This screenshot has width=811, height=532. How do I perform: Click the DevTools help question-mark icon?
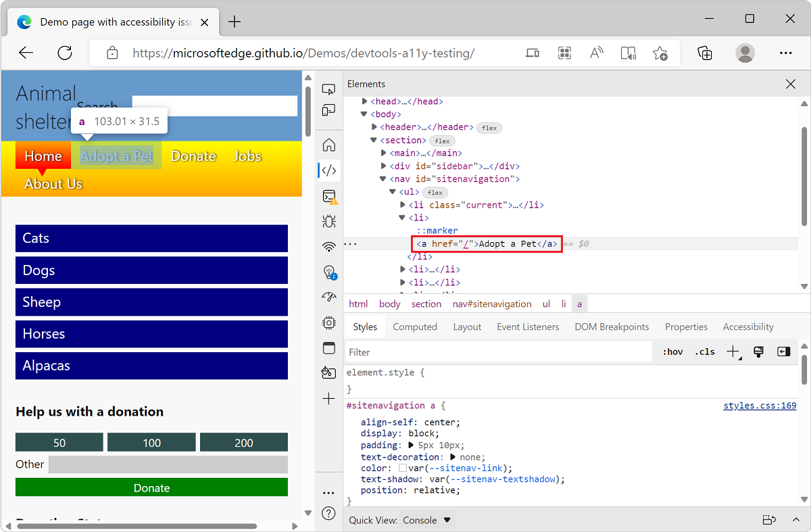pyautogui.click(x=328, y=513)
